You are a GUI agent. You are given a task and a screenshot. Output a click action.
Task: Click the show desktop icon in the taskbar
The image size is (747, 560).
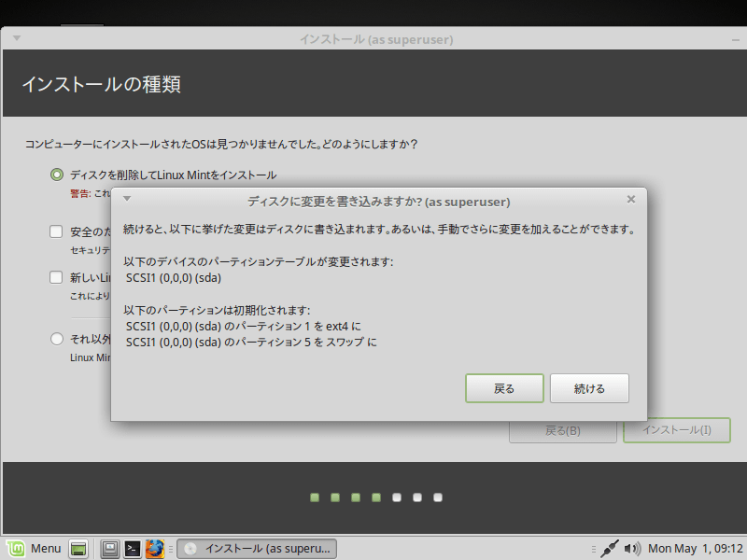tap(78, 549)
